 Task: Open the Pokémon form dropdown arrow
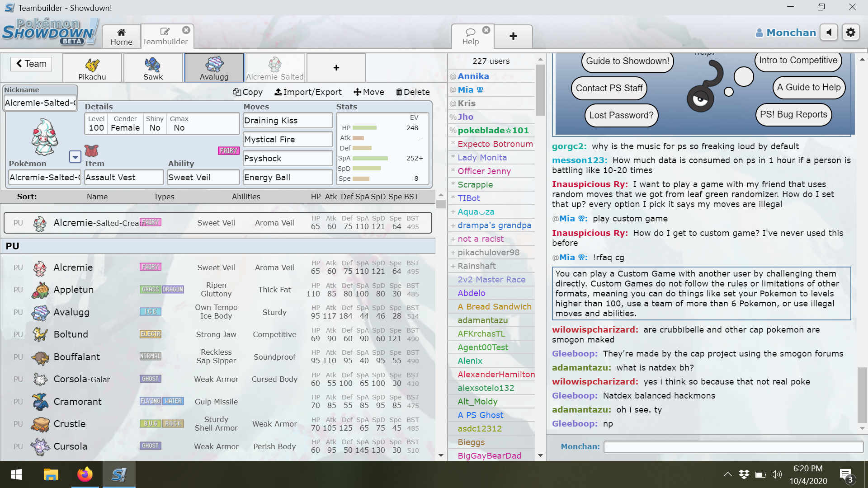[75, 157]
